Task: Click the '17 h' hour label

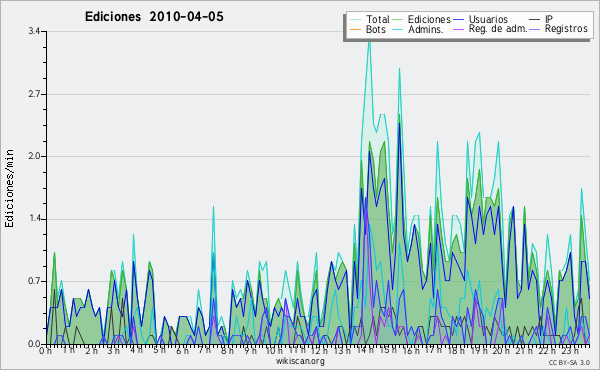Action: 434,350
